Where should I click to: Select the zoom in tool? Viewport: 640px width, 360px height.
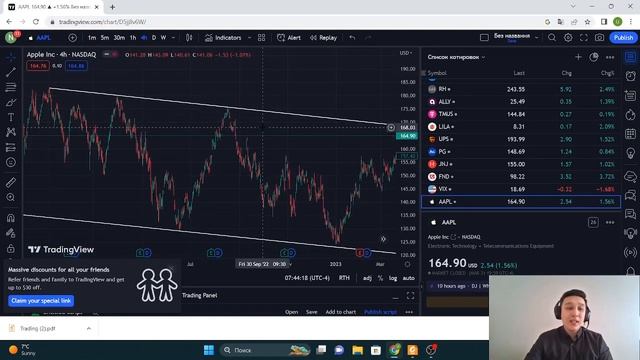coord(11,197)
